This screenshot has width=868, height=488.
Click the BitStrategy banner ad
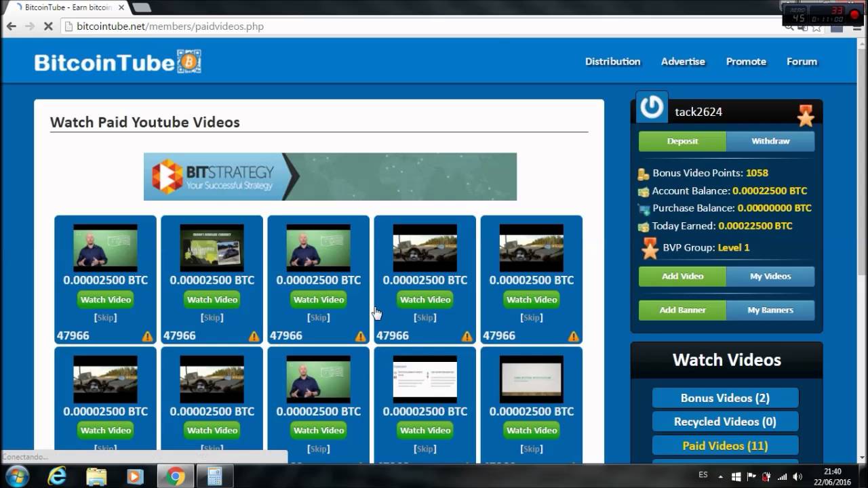pyautogui.click(x=330, y=176)
